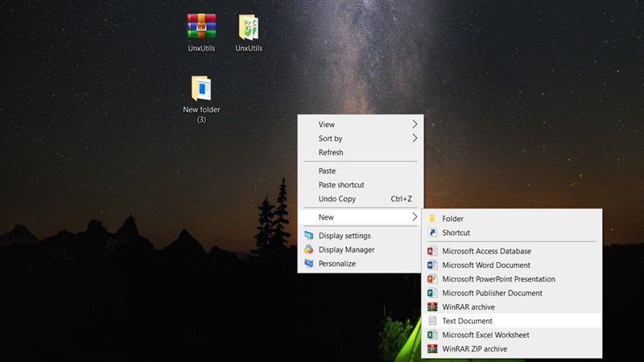The image size is (644, 362).
Task: Select the New folder (3) desktop icon
Action: pos(201,88)
